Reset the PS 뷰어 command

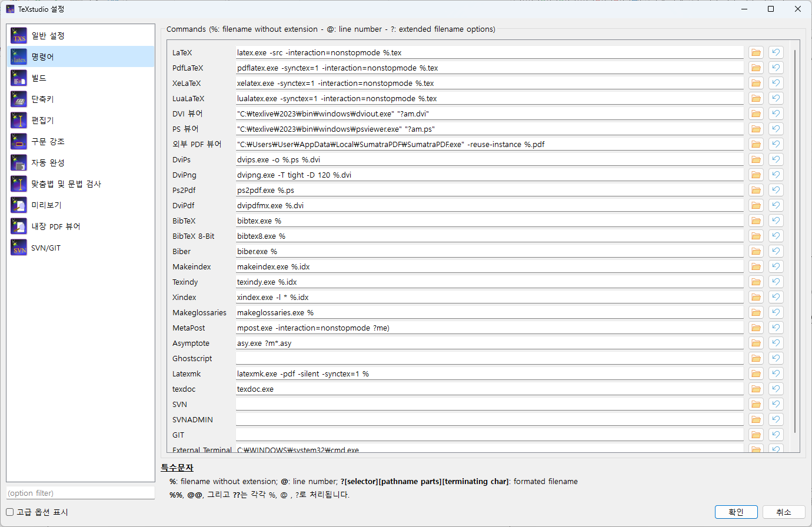[x=776, y=129]
